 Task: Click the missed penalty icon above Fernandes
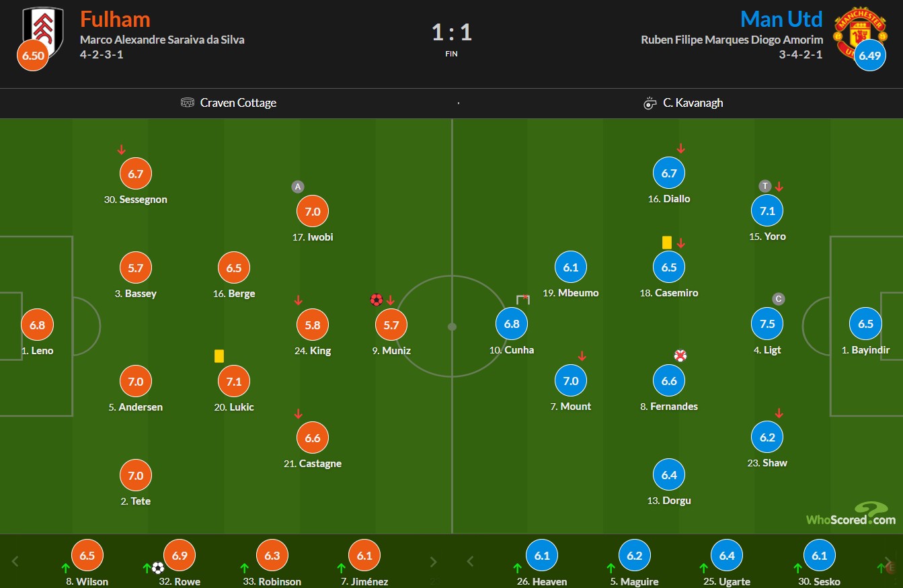680,355
